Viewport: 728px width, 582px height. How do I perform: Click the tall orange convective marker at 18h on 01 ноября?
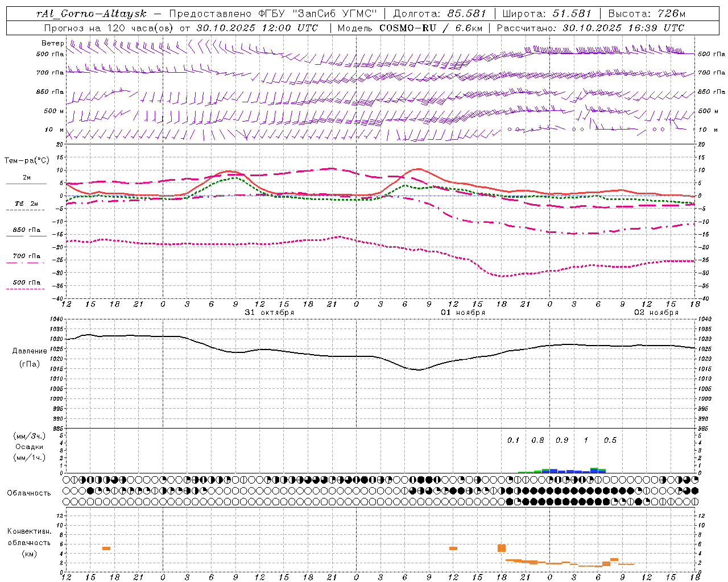(x=502, y=548)
